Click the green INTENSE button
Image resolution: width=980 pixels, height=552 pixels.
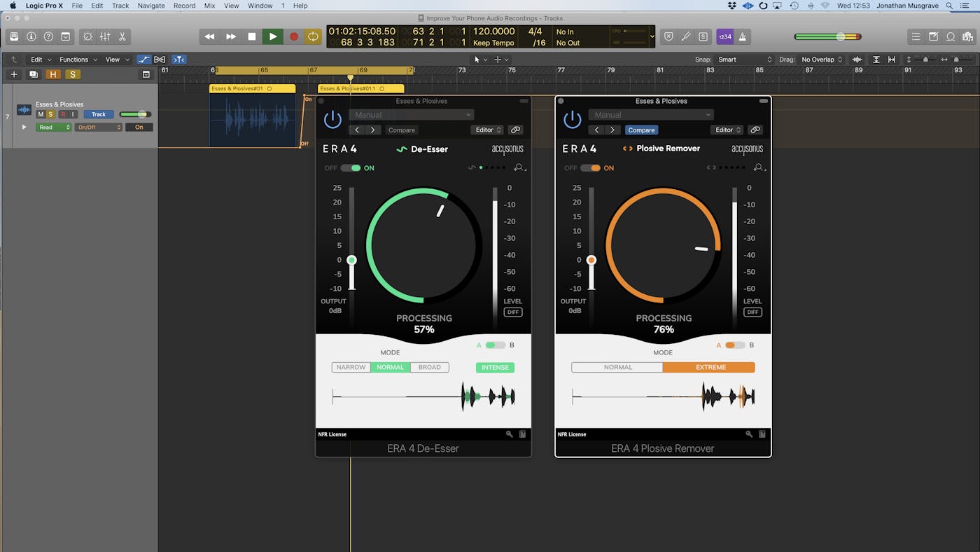pyautogui.click(x=495, y=367)
